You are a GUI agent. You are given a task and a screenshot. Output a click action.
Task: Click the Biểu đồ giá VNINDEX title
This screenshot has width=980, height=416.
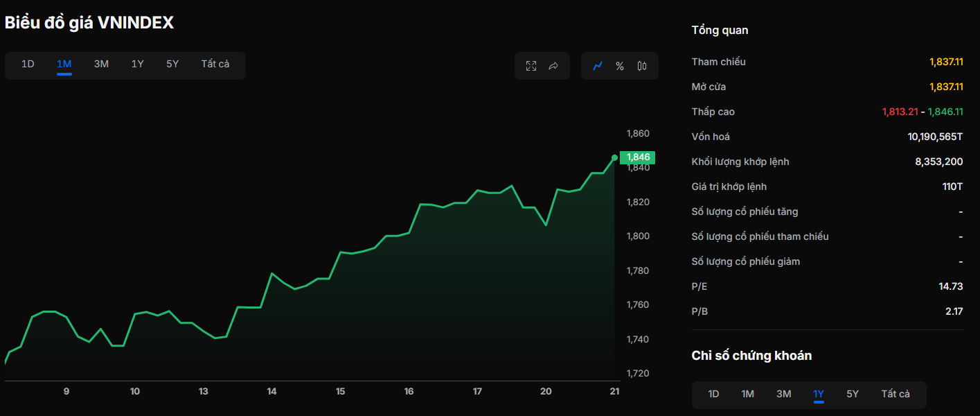coord(89,23)
